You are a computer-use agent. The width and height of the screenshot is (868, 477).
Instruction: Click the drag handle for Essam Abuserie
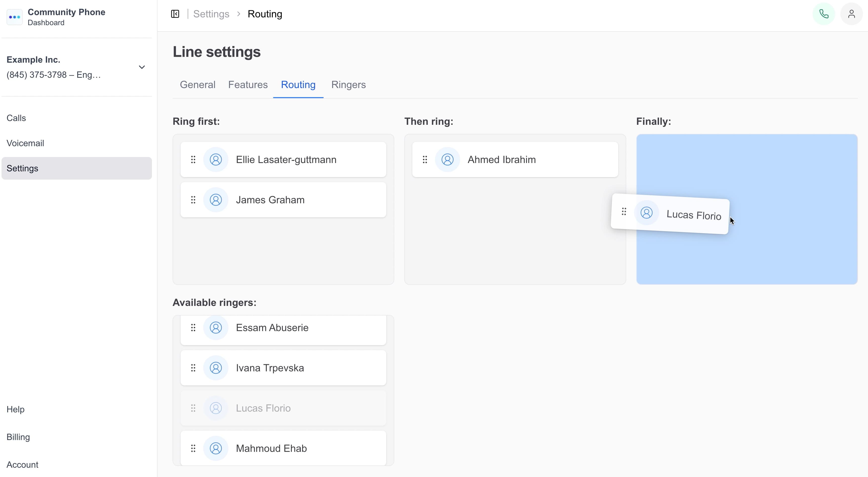click(193, 327)
